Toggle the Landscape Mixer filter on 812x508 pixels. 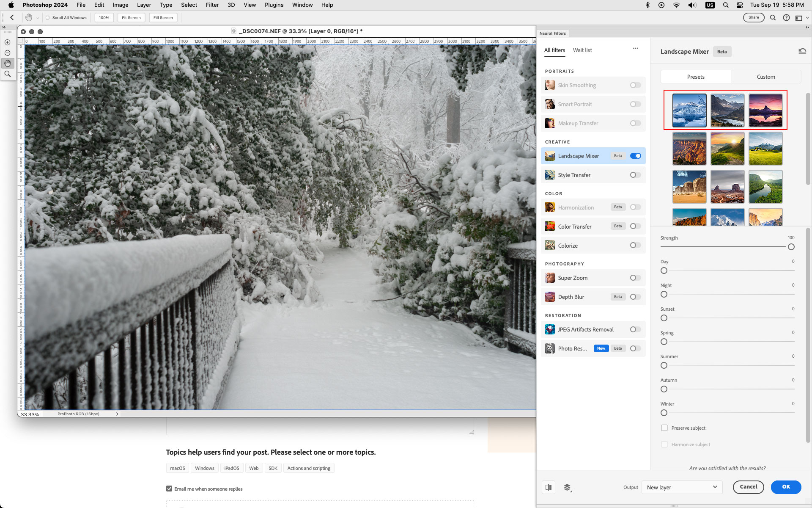[636, 156]
